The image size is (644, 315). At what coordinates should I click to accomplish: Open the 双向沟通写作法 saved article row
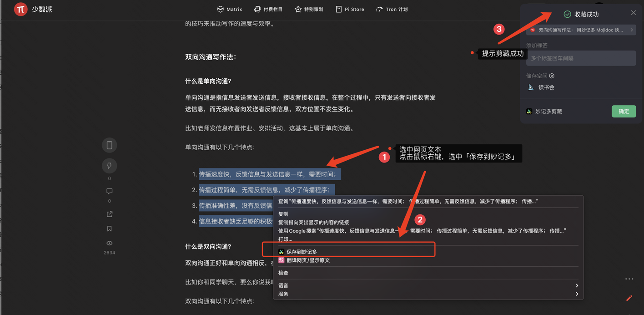click(x=581, y=30)
